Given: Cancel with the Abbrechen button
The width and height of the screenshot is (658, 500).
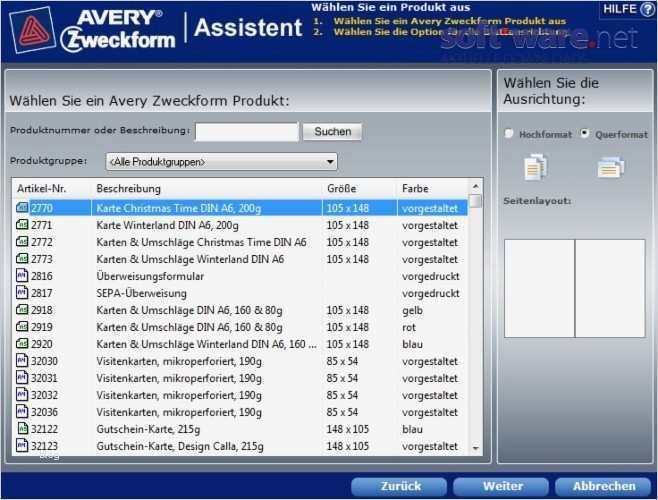Looking at the screenshot, I should (603, 487).
